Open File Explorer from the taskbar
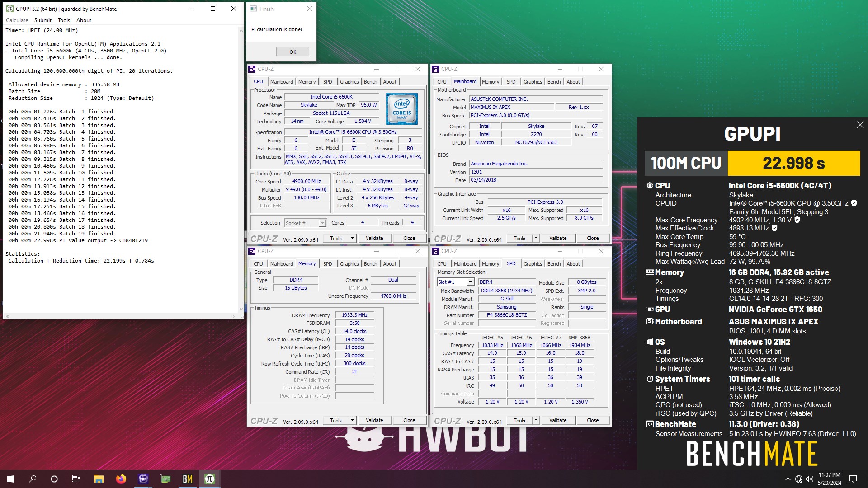The image size is (868, 488). click(x=99, y=479)
